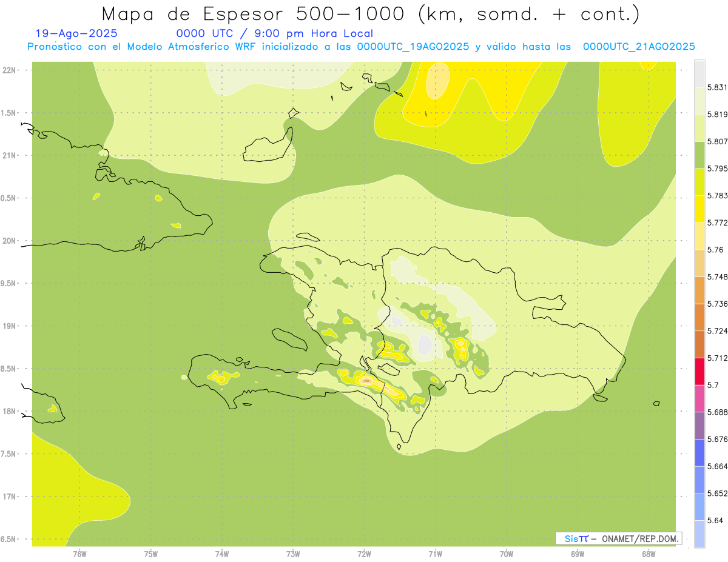Click the gray legend swatch above 5.831
The width and height of the screenshot is (728, 562).
click(x=699, y=73)
